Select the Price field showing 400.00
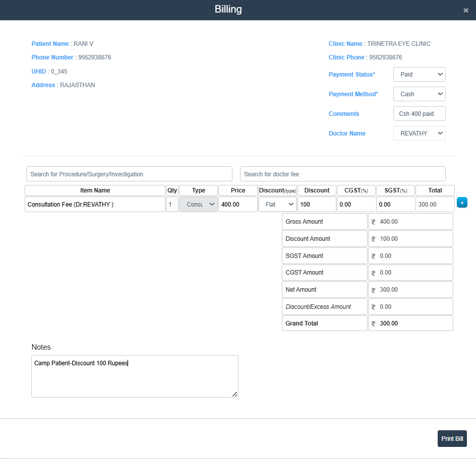The image size is (476, 459). click(x=237, y=205)
